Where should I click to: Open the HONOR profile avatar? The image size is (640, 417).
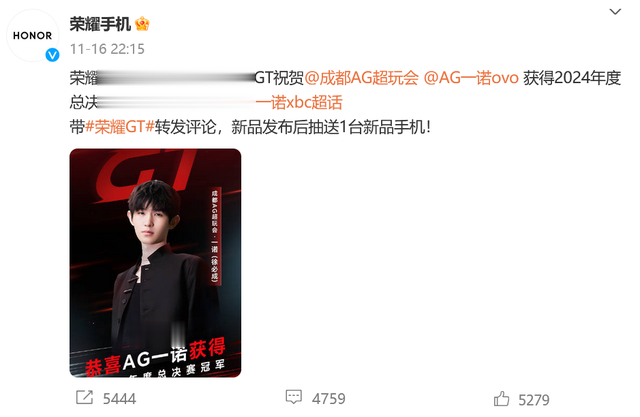click(33, 36)
